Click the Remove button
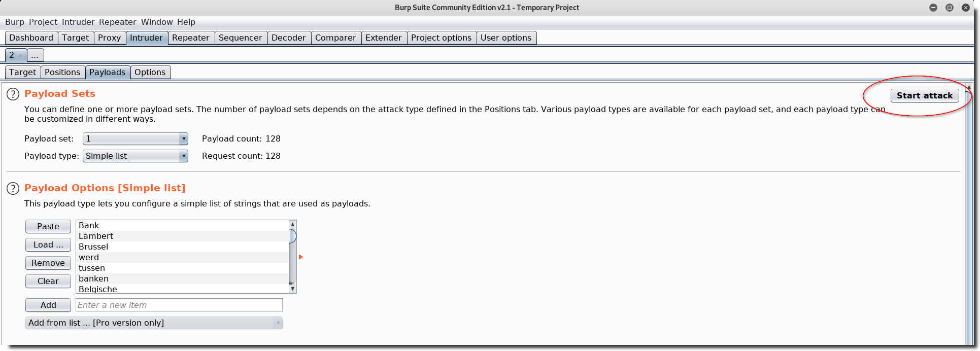 48,263
